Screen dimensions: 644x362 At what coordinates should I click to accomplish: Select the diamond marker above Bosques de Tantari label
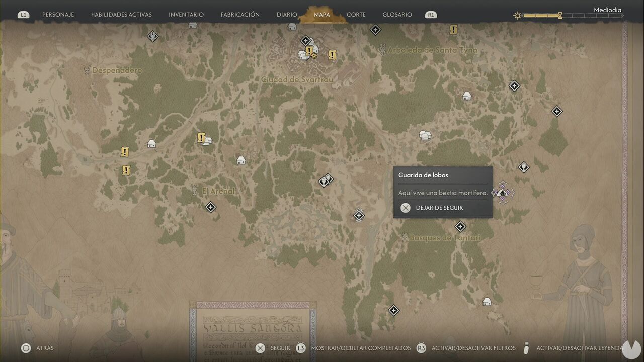pyautogui.click(x=460, y=227)
